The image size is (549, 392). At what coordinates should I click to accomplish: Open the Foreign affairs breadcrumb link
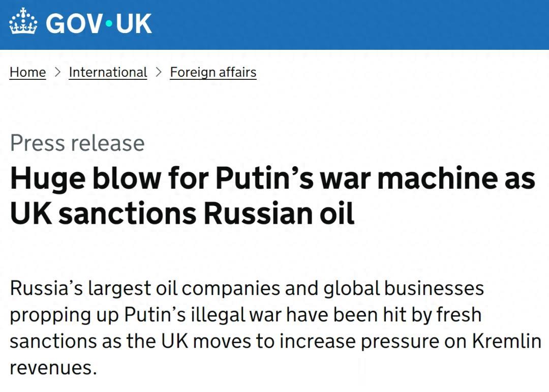click(213, 72)
